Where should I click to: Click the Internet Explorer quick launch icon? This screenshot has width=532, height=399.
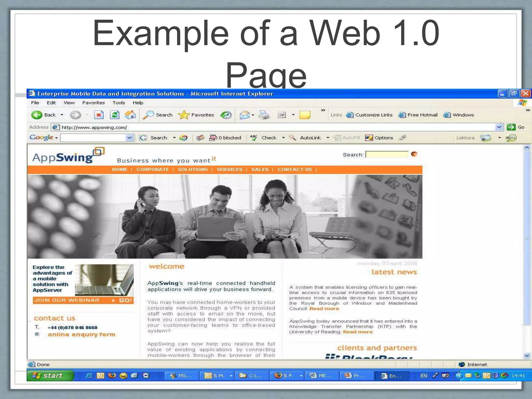[x=89, y=376]
